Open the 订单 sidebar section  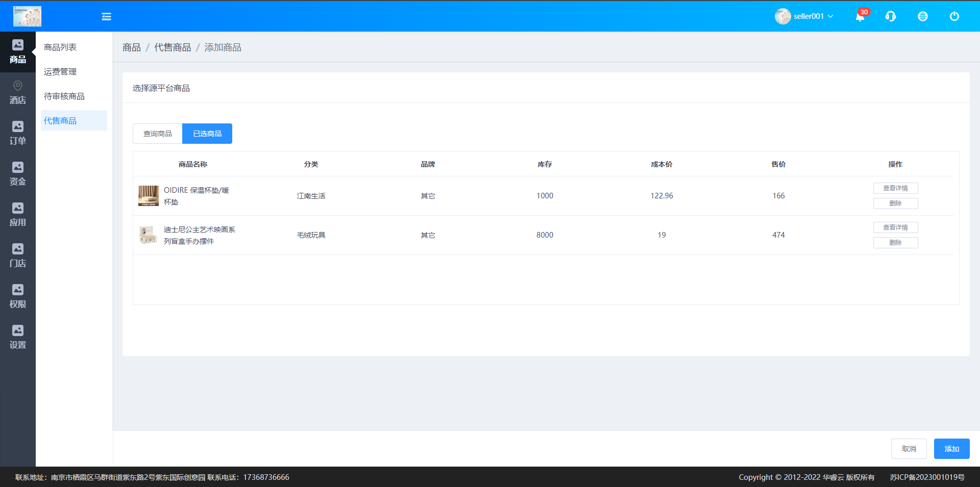click(x=18, y=133)
